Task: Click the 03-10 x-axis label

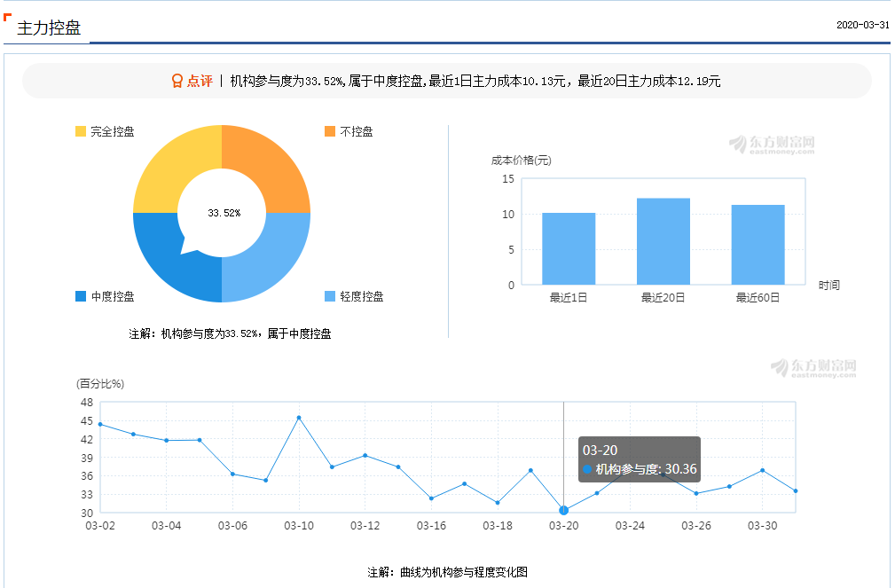Action: pos(299,526)
